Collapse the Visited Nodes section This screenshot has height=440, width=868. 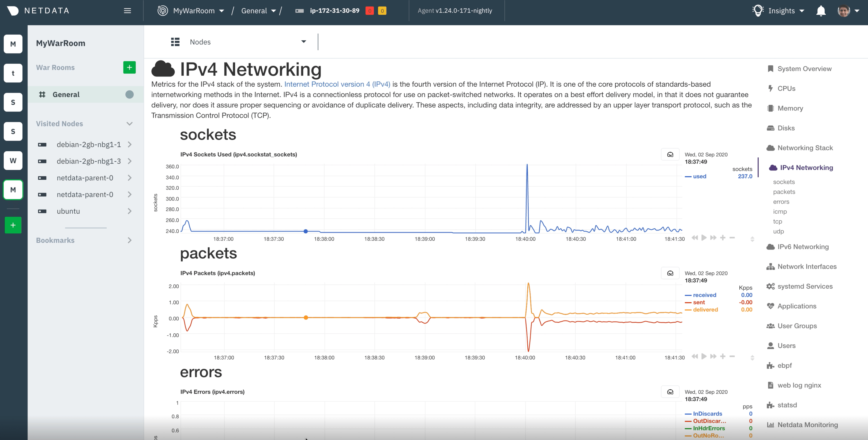129,124
